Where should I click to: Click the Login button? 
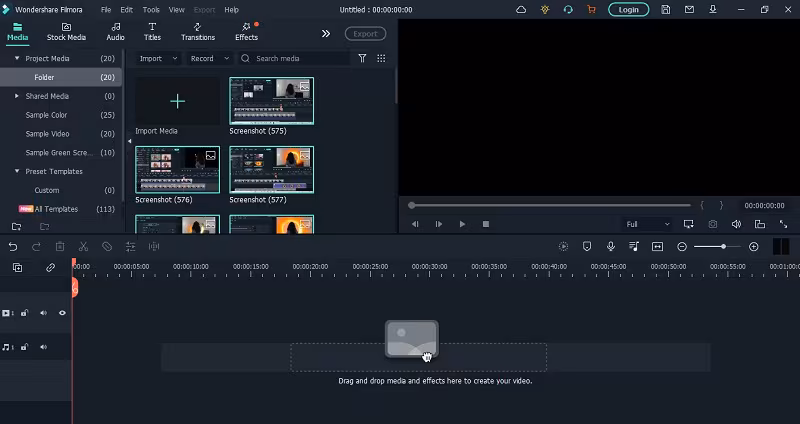(628, 9)
